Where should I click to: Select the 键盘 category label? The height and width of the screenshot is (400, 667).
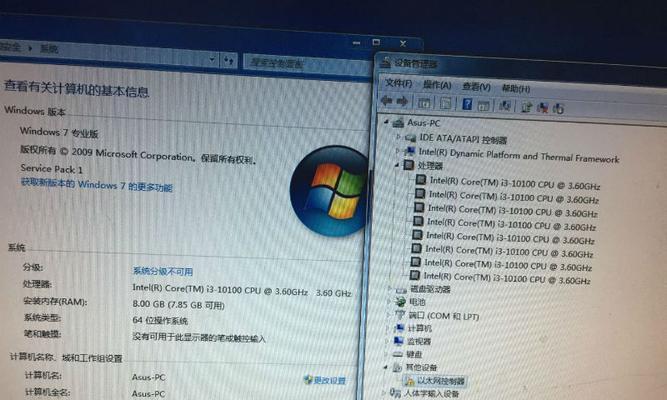pos(413,354)
